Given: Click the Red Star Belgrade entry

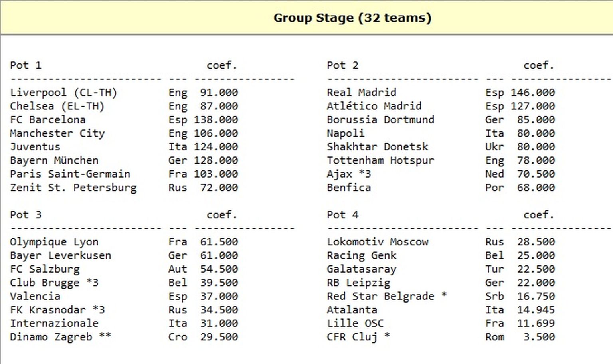Looking at the screenshot, I should click(386, 296).
